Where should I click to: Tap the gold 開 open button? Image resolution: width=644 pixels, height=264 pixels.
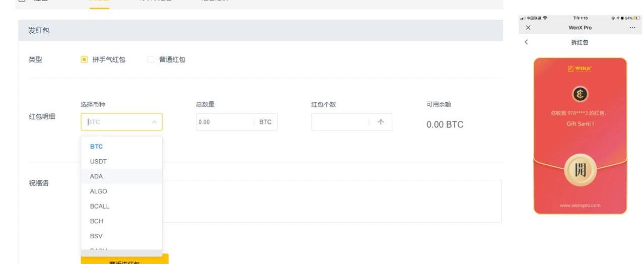click(x=580, y=170)
